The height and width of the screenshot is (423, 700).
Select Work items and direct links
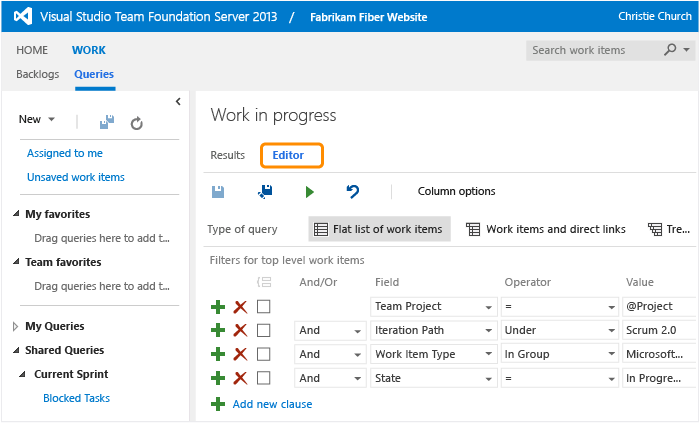coord(546,229)
